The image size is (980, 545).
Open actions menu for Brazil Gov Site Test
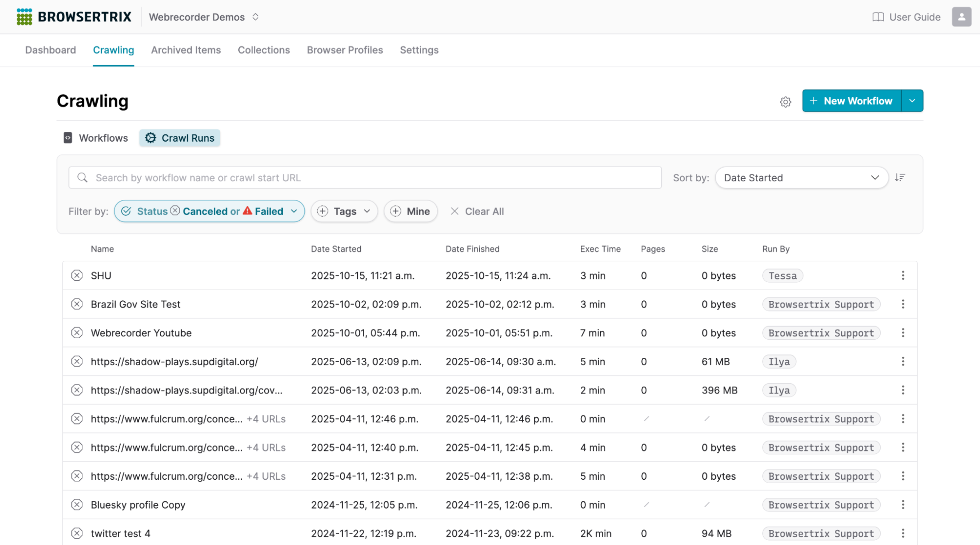point(903,304)
